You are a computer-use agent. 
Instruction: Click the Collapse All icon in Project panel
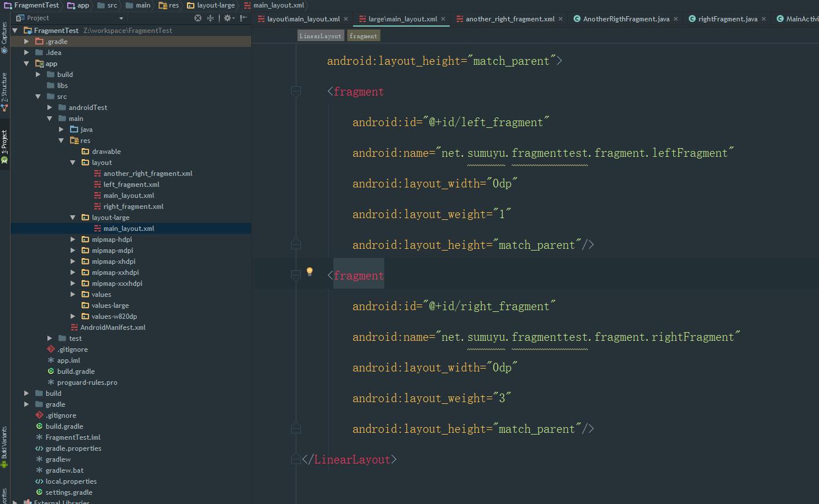click(x=211, y=18)
